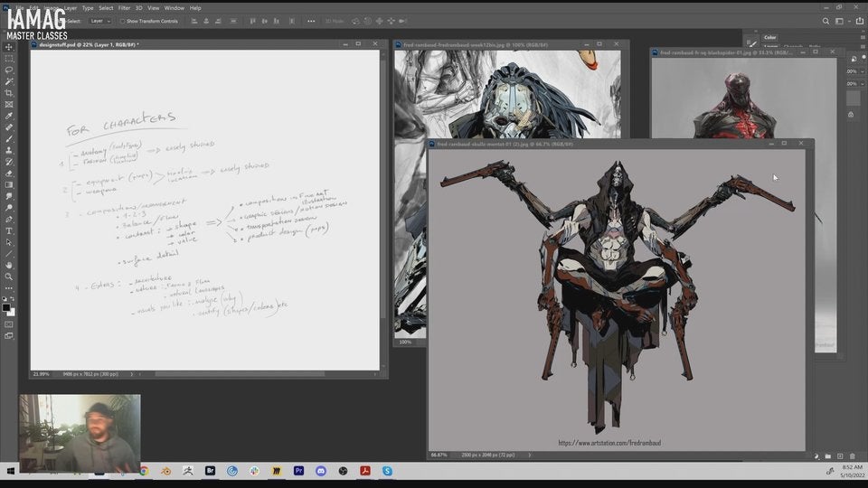Select the Hand tool

click(9, 266)
